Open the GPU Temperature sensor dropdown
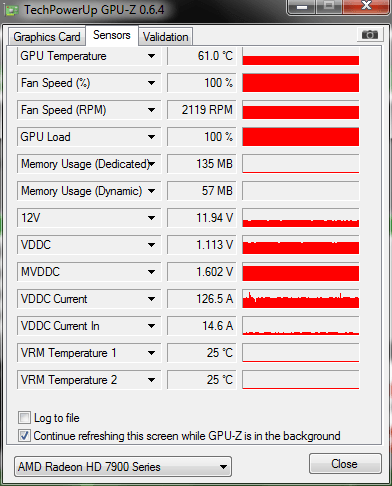This screenshot has height=486, width=392. [x=151, y=56]
